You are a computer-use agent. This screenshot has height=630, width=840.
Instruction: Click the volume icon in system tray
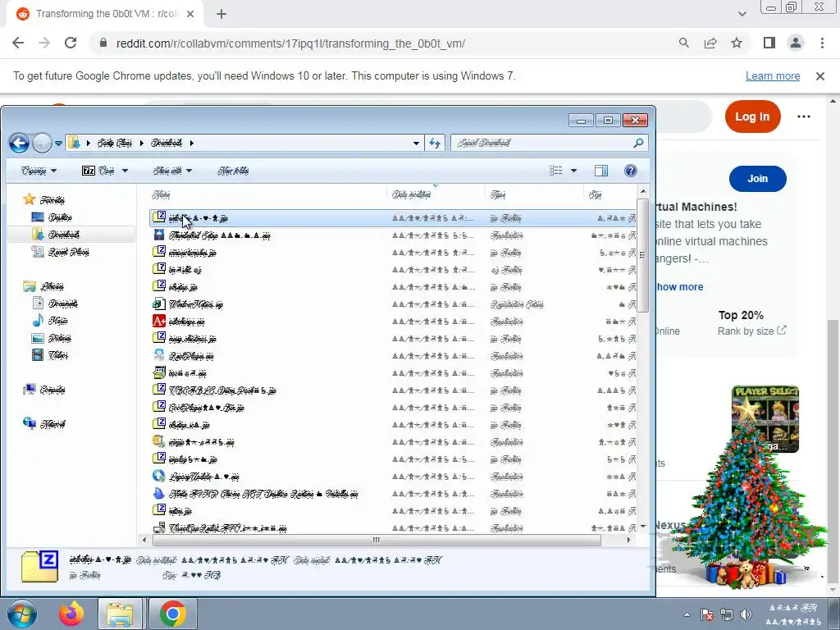point(745,614)
